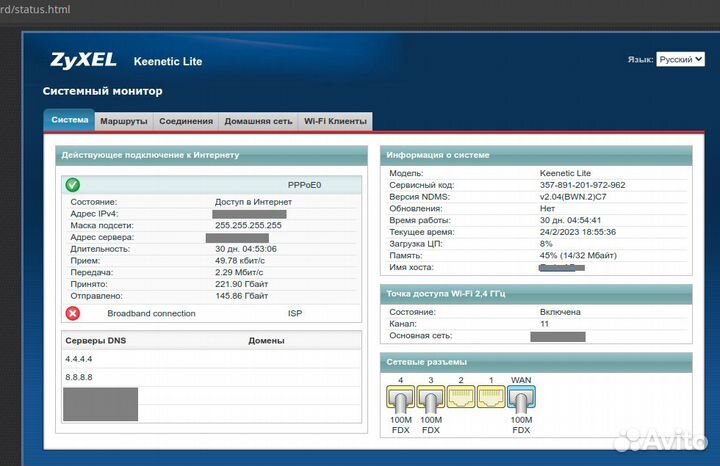This screenshot has width=720, height=466.
Task: Click the ZyXEL logo
Action: (84, 60)
